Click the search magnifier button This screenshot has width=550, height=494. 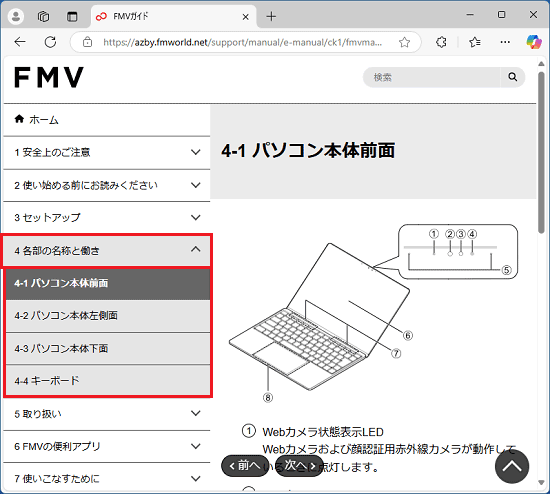coord(512,77)
